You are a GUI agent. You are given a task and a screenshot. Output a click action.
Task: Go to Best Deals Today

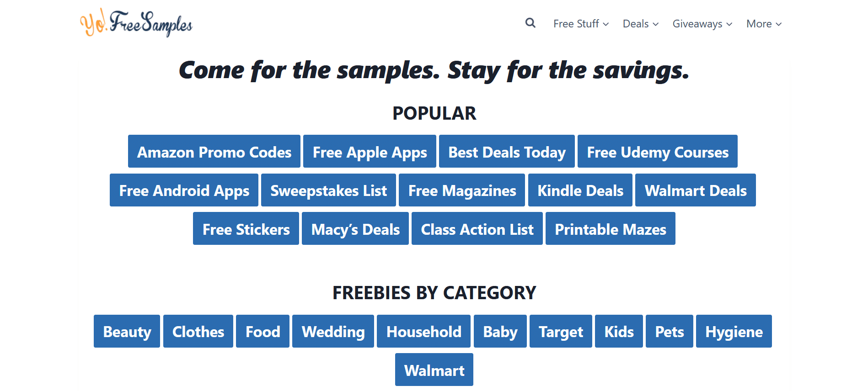pos(507,151)
